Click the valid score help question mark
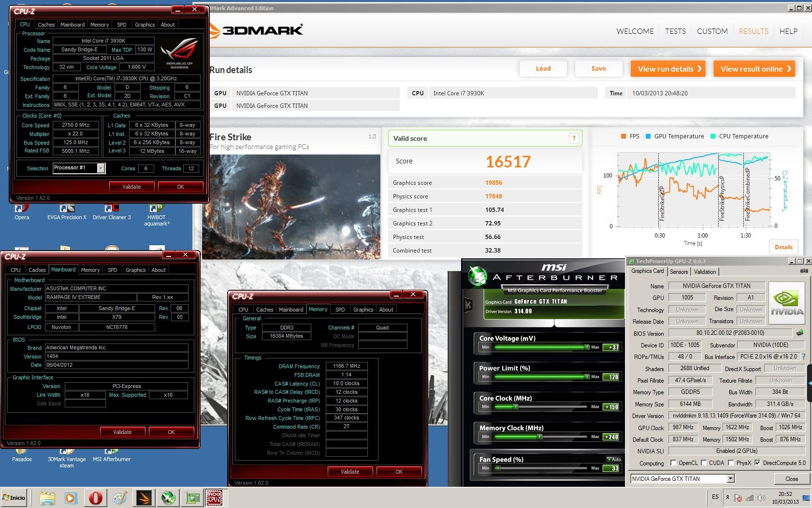Screen dimensions: 812x508 [x=574, y=138]
